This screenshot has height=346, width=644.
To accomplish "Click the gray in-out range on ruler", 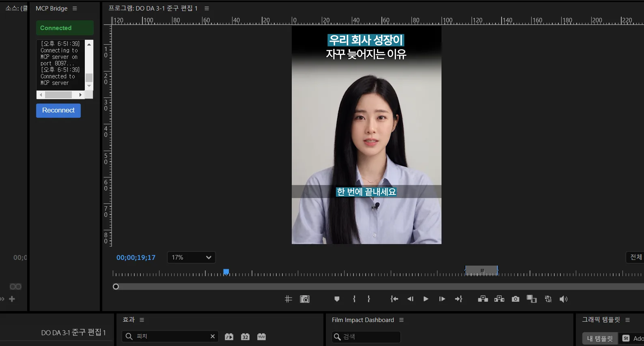I will tap(481, 270).
